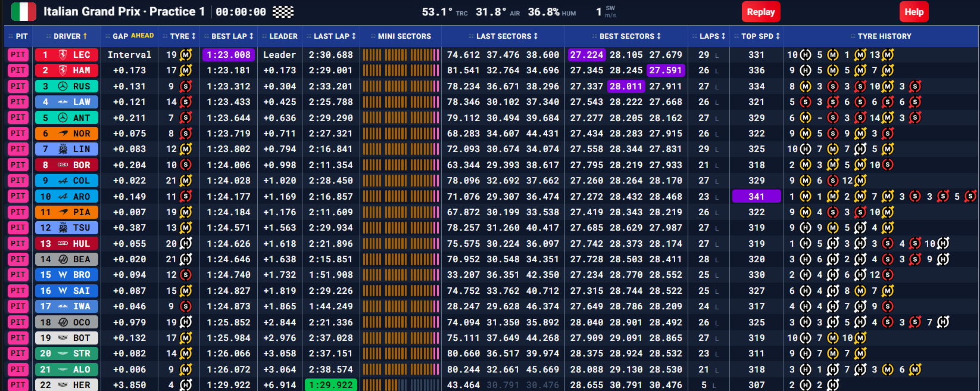Click Mercedes logo in RUS row

tap(63, 86)
